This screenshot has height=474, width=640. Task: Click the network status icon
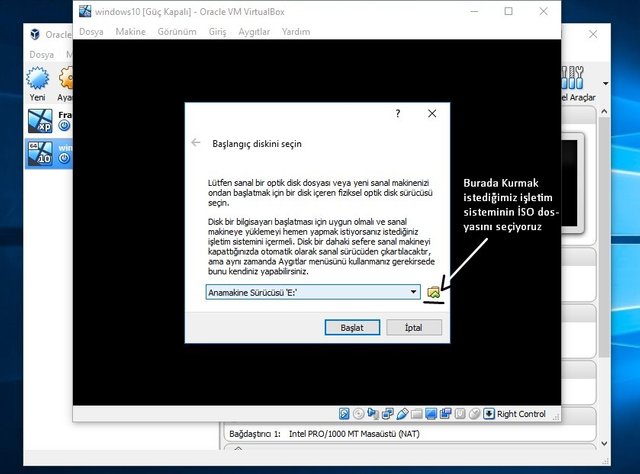[387, 414]
